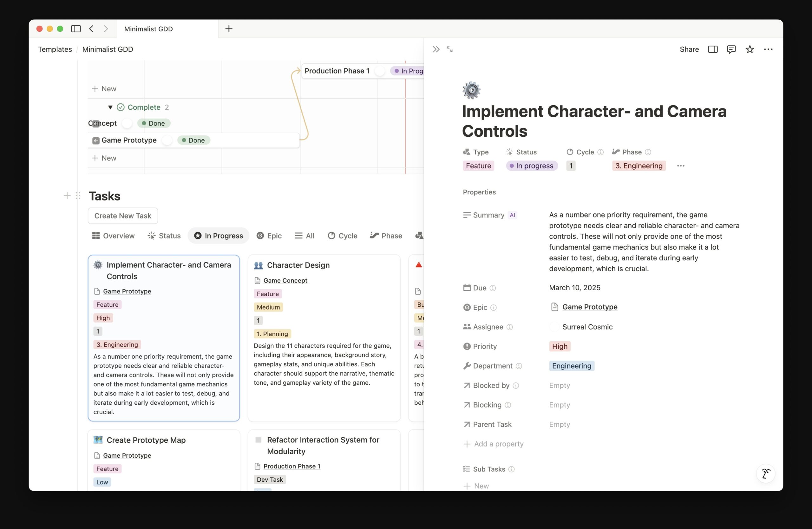Click the Share button

(689, 49)
